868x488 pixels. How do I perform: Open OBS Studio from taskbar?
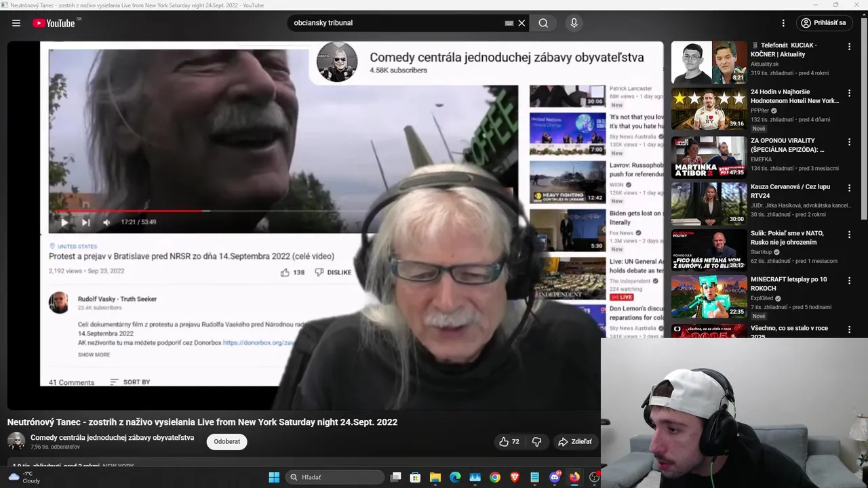595,477
